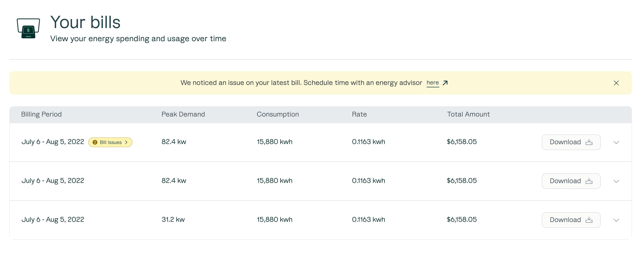Click the Billing Period column header
The image size is (644, 257).
pyautogui.click(x=41, y=114)
